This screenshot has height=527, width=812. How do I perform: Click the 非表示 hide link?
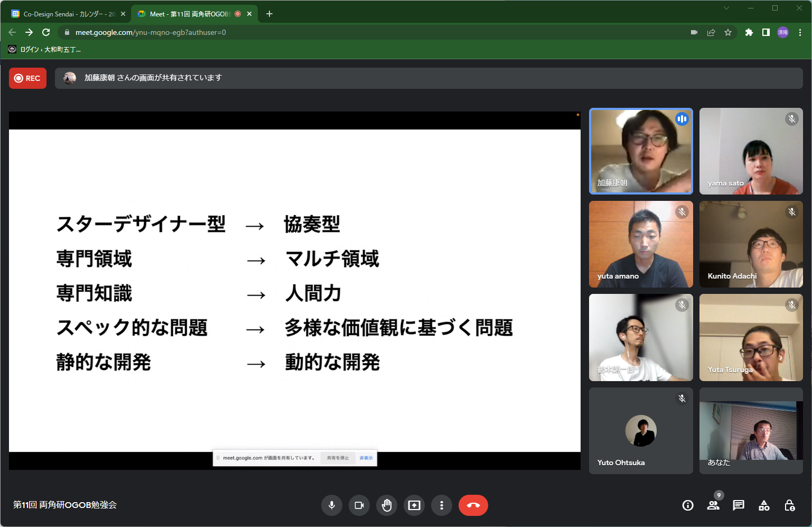(x=366, y=458)
